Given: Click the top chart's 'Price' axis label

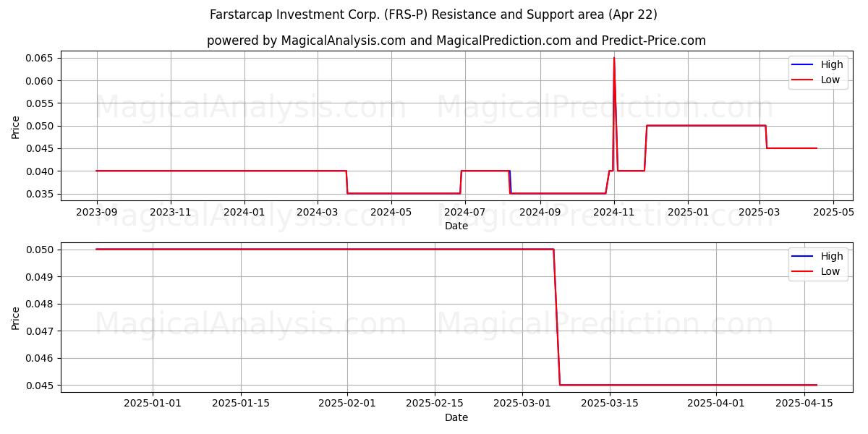Looking at the screenshot, I should [16, 126].
